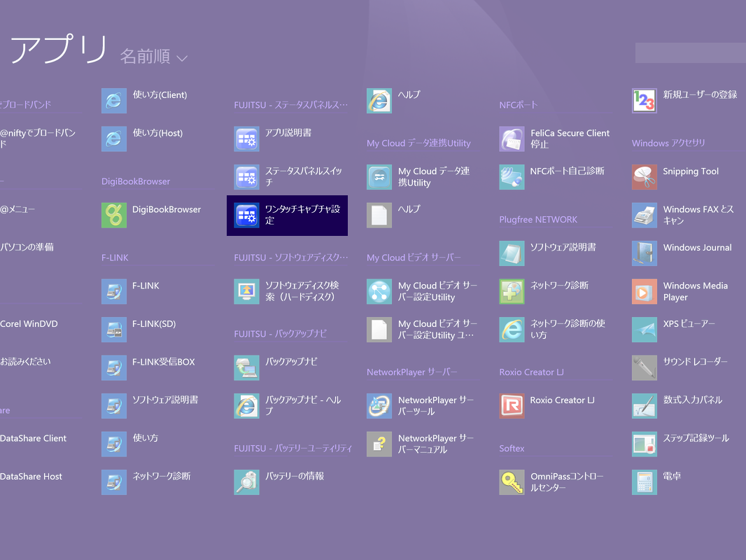Image resolution: width=746 pixels, height=560 pixels.
Task: Click the search box at top right
Action: click(689, 52)
